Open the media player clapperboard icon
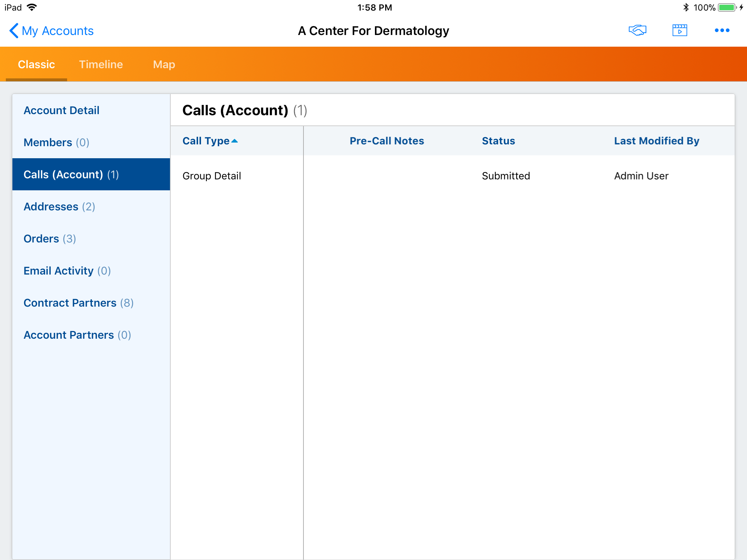The width and height of the screenshot is (747, 560). coord(680,31)
